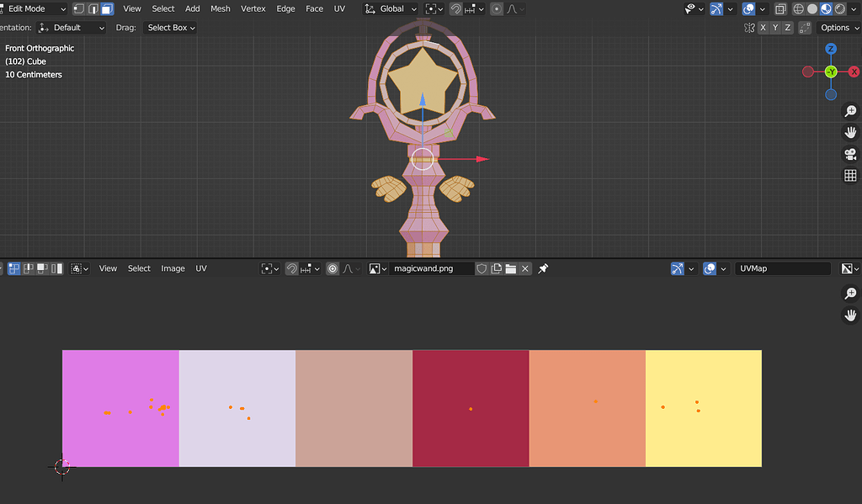Toggle snapping magnet in the 3D viewport header
This screenshot has height=504, width=862.
(456, 8)
